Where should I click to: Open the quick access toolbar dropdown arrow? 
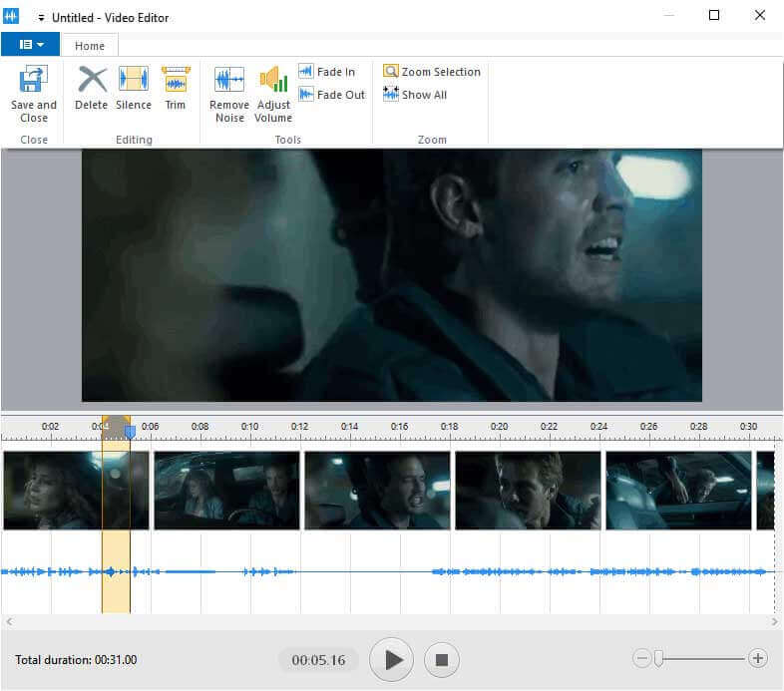[41, 18]
